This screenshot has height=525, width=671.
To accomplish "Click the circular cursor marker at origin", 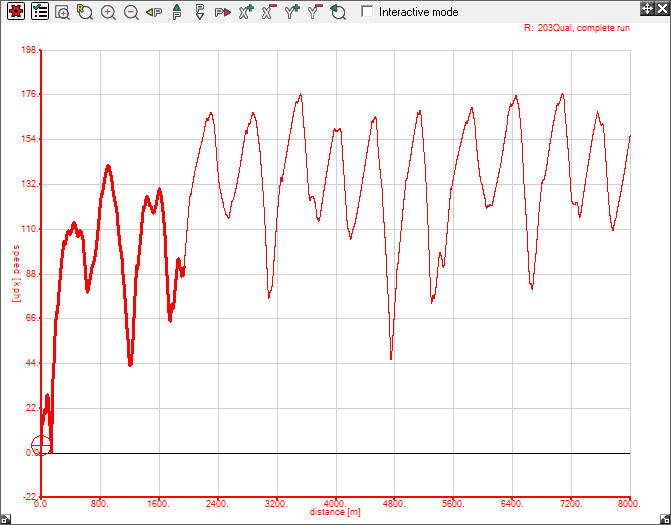I will (41, 446).
